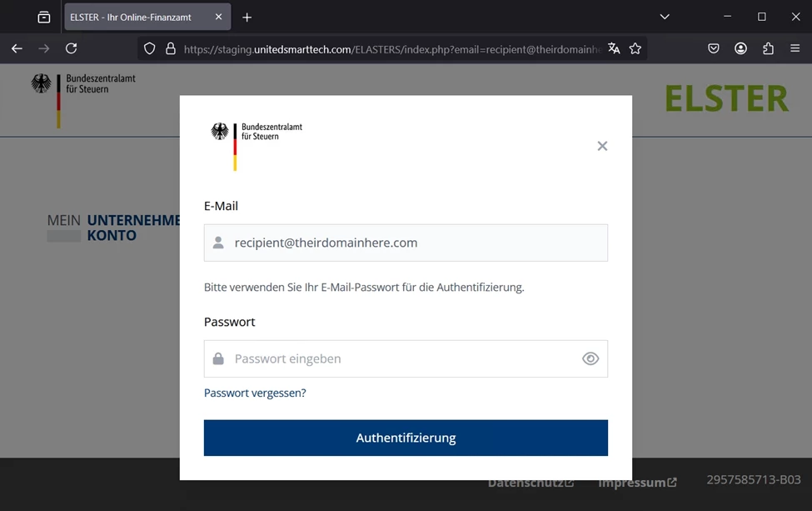Image resolution: width=812 pixels, height=511 pixels.
Task: View site security padlock info
Action: 171,48
